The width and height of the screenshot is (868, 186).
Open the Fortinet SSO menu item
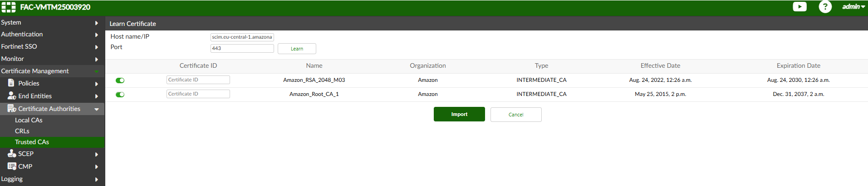[x=19, y=46]
